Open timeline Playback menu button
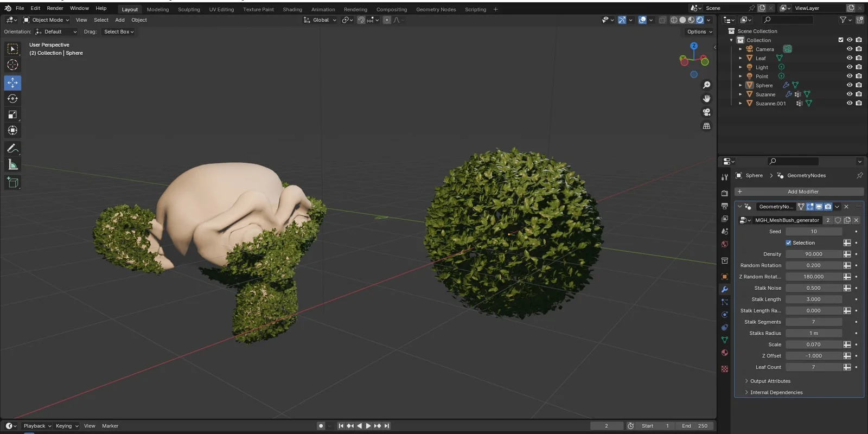The image size is (868, 434). point(37,426)
